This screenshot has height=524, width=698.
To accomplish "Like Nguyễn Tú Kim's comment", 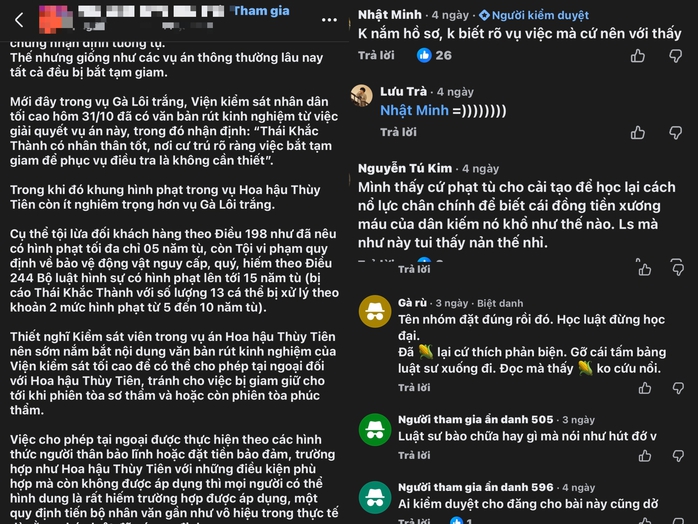I will tap(638, 270).
